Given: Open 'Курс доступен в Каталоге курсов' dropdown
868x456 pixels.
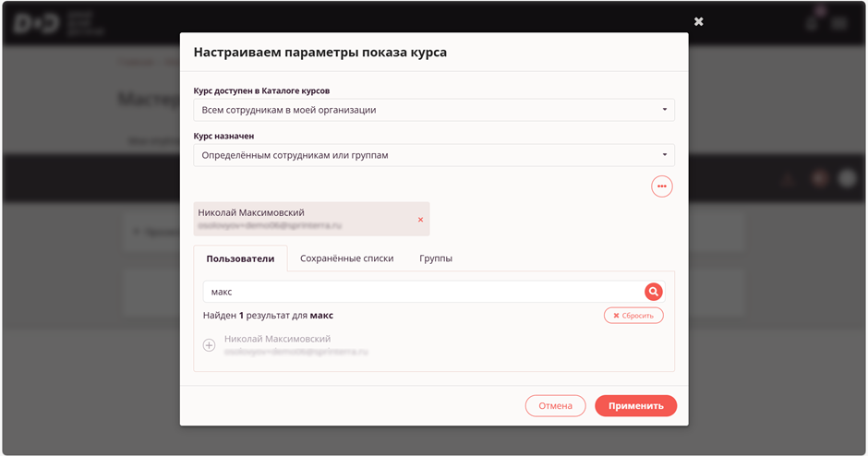Looking at the screenshot, I should pos(434,110).
